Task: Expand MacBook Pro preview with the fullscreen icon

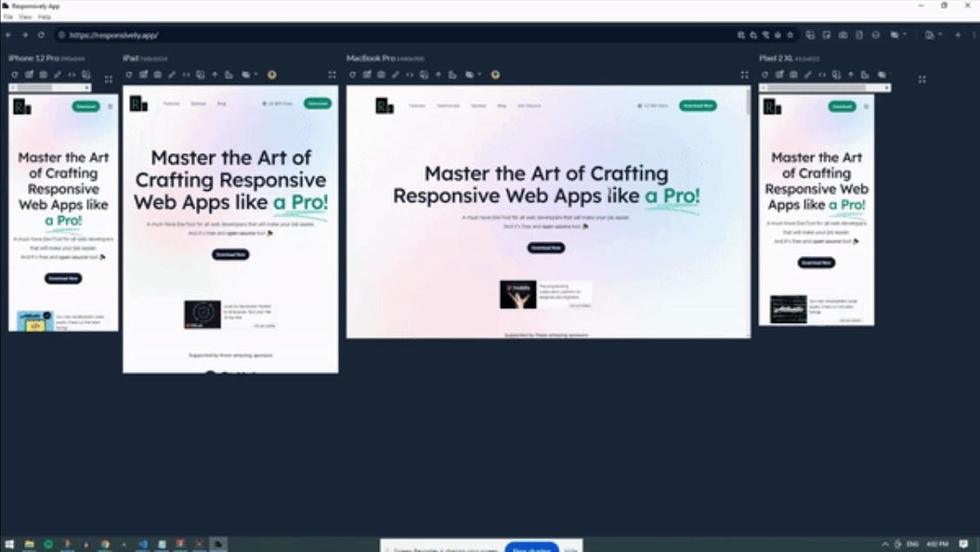Action: [745, 74]
